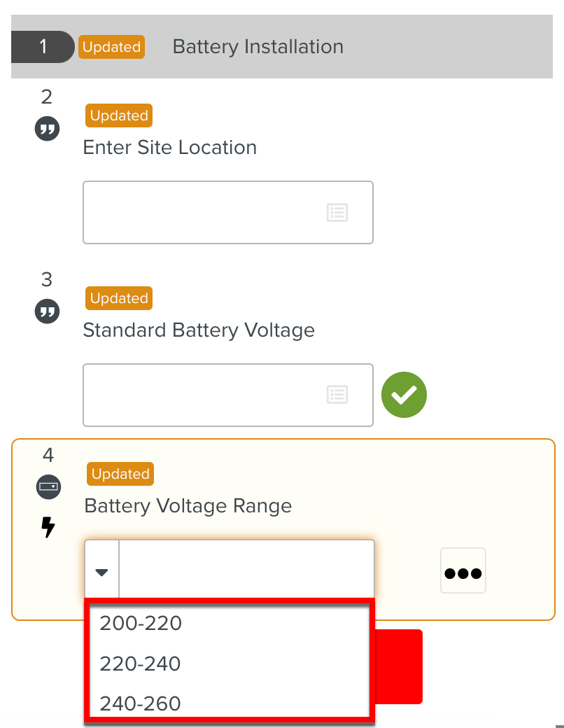Click the lightning bolt icon in step 4
Image resolution: width=564 pixels, height=728 pixels.
click(x=48, y=528)
